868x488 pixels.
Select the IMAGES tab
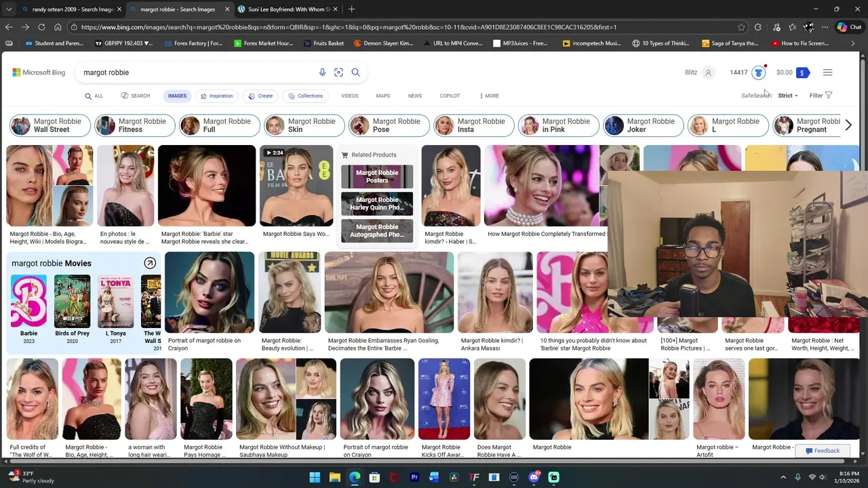pyautogui.click(x=177, y=96)
